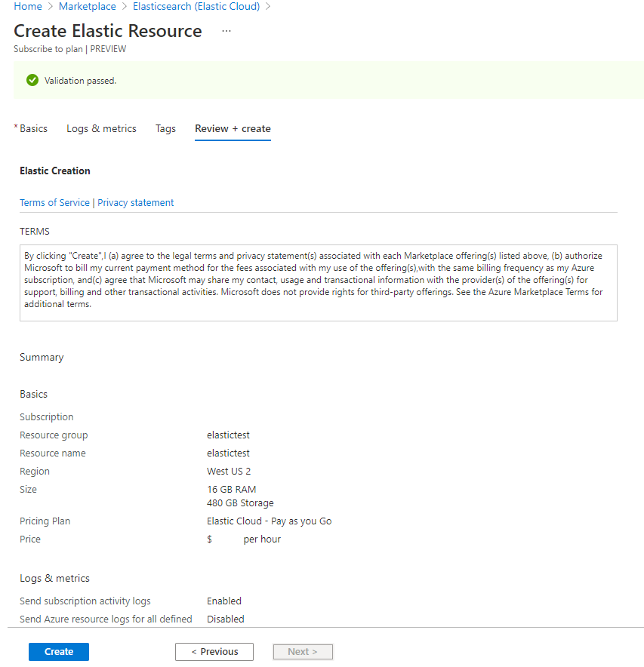Open the Terms of Service link
The width and height of the screenshot is (644, 667).
[54, 202]
